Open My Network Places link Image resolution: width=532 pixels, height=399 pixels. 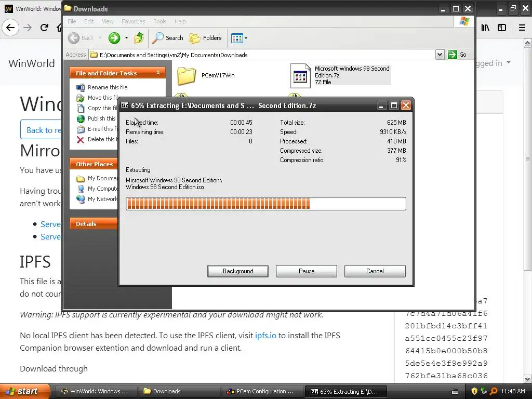97,199
